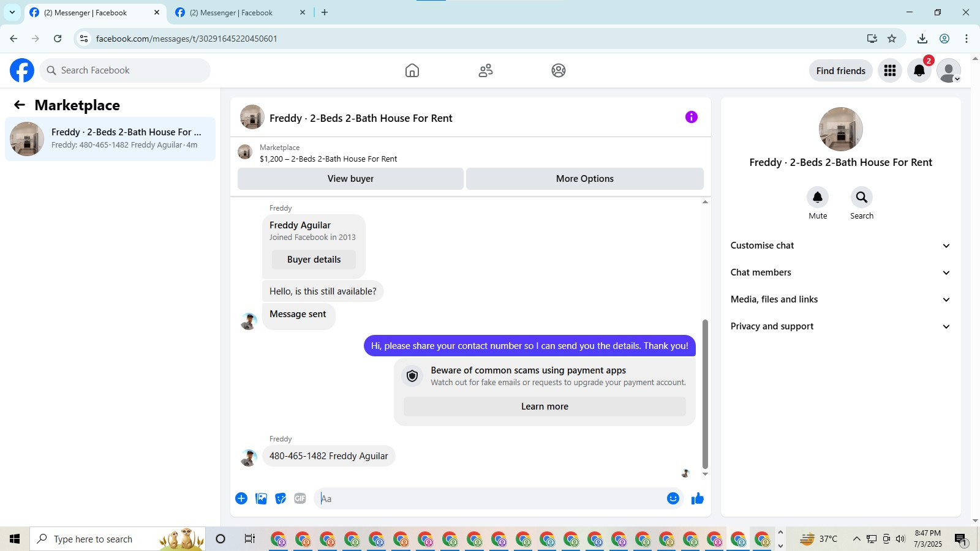Click the message '480-465-1482 Freddy Aguilar'
Viewport: 980px width, 551px height.
[x=329, y=456]
